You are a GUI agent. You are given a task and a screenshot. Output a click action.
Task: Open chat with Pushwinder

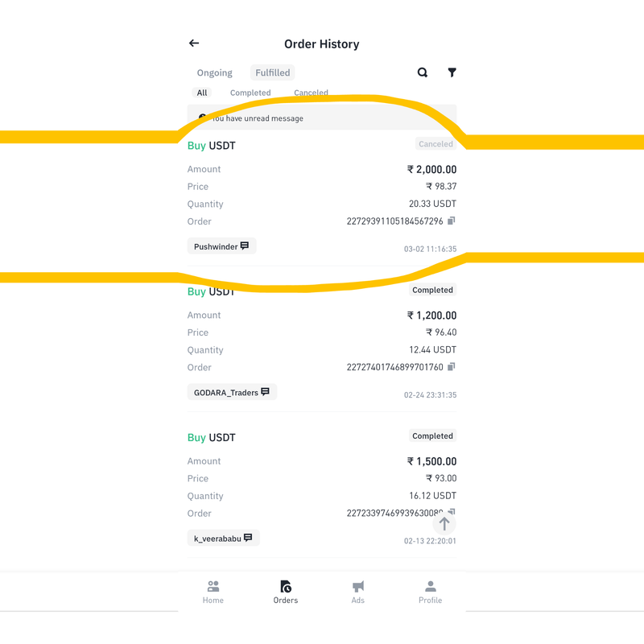coord(246,246)
